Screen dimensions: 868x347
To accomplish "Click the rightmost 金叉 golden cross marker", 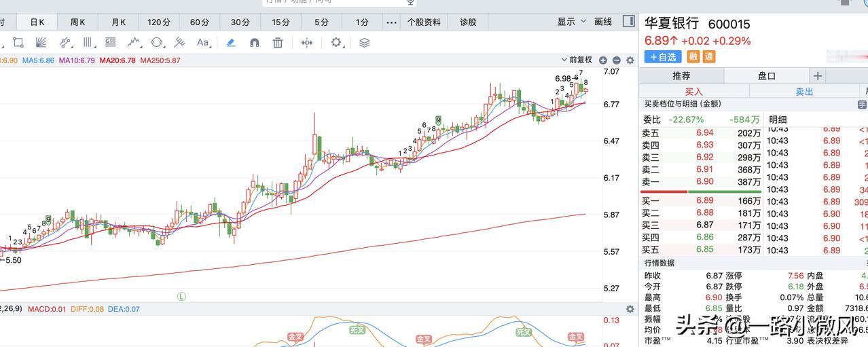I will [x=576, y=337].
